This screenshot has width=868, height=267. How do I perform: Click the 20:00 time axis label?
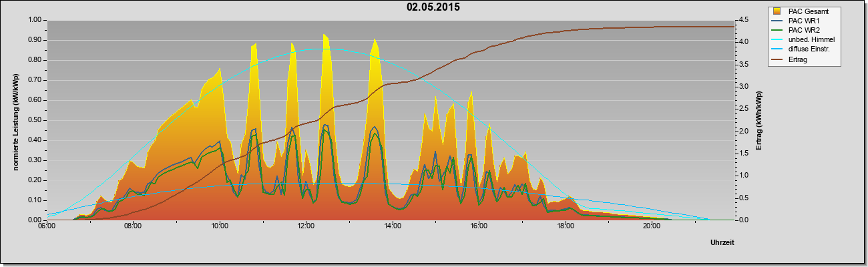[651, 227]
